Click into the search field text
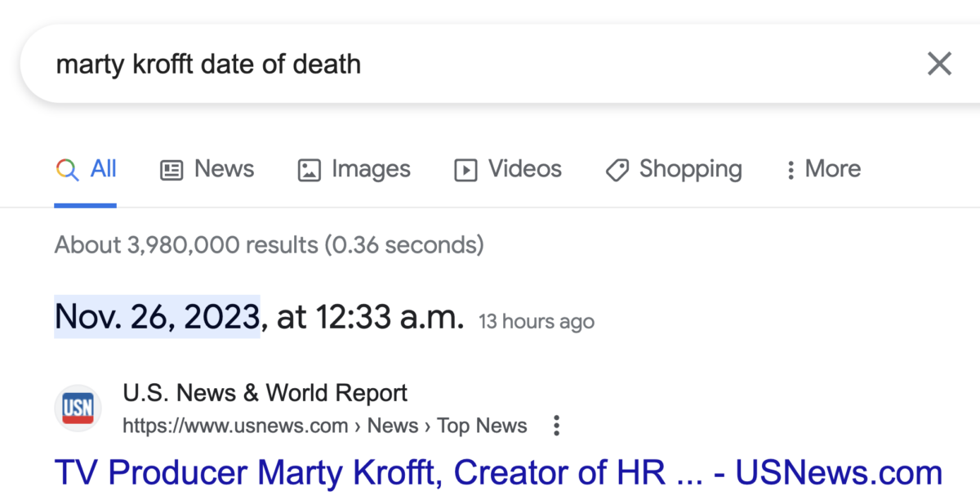This screenshot has height=500, width=980. click(208, 64)
